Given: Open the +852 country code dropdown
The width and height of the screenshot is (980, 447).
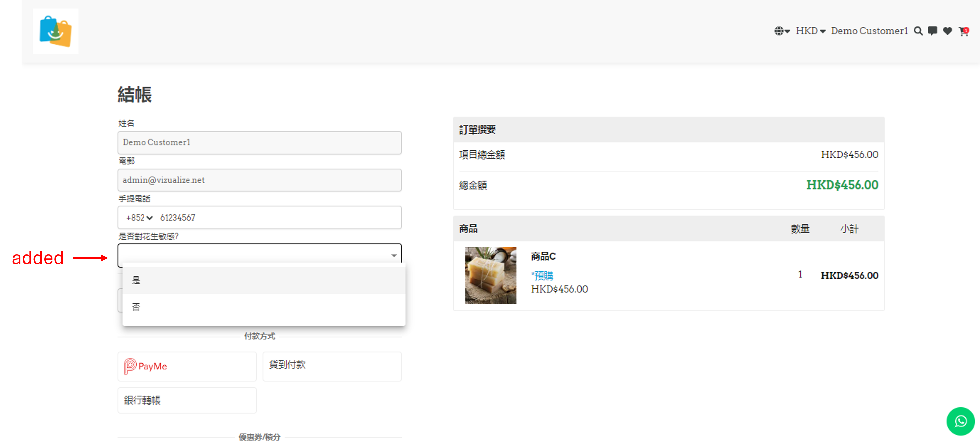Looking at the screenshot, I should pos(139,218).
